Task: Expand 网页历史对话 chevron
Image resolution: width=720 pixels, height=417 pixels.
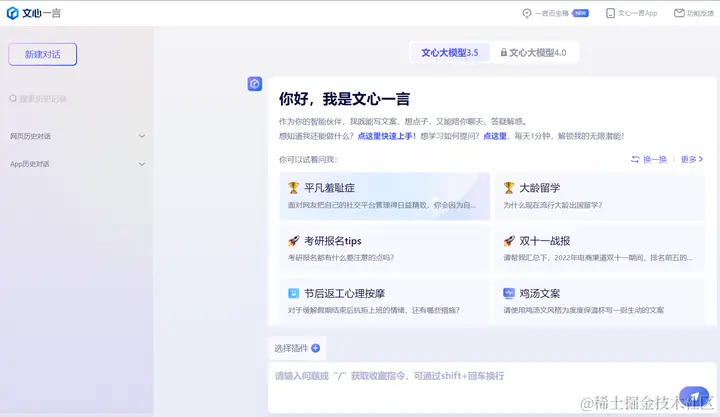Action: [142, 136]
